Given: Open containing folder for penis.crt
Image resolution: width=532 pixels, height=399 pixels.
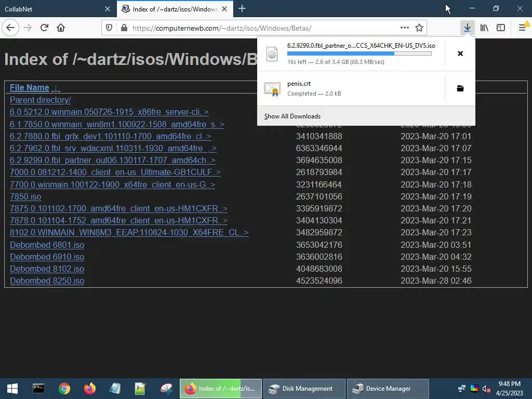Looking at the screenshot, I should pos(460,88).
